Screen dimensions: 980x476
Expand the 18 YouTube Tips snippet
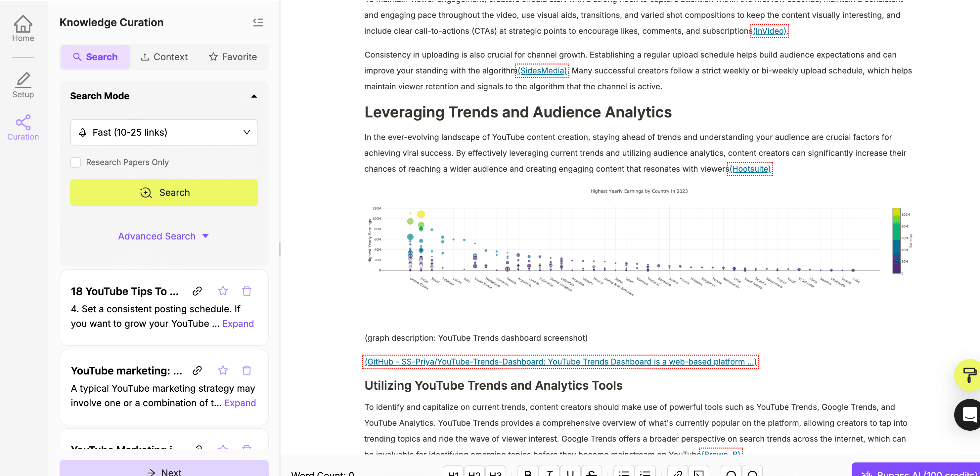pyautogui.click(x=238, y=324)
